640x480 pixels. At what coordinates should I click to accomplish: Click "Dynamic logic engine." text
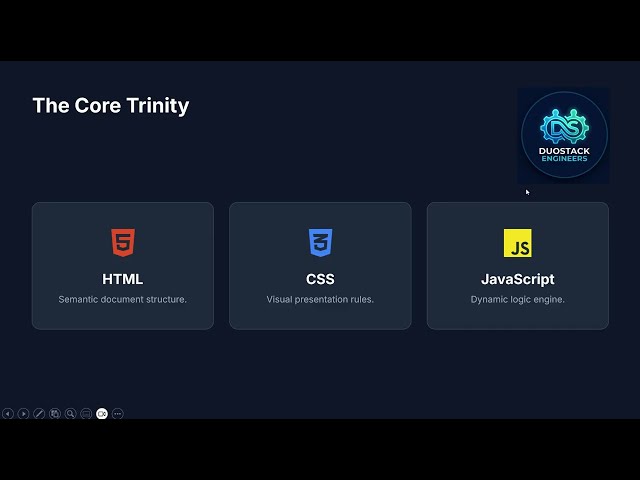point(518,299)
